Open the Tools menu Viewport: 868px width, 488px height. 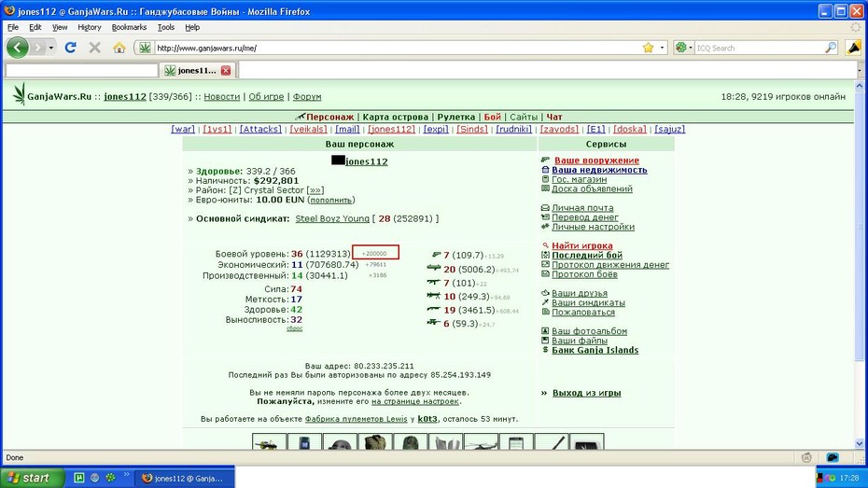pyautogui.click(x=165, y=27)
